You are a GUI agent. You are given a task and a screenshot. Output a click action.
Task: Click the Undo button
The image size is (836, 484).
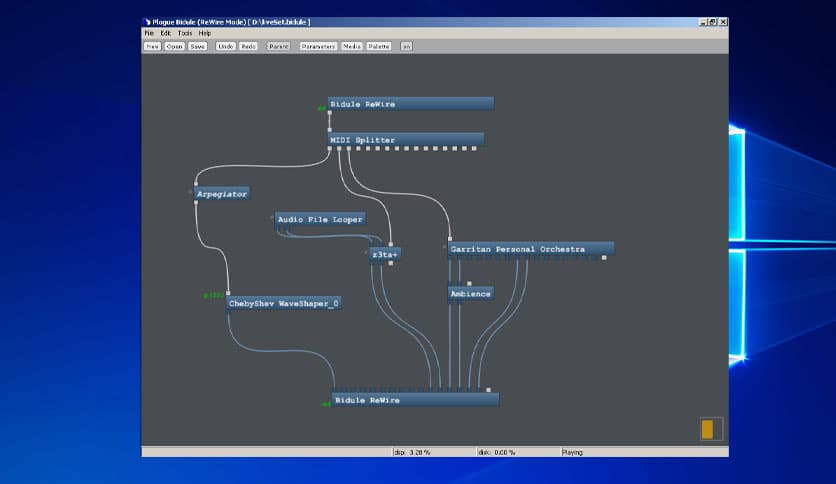click(x=225, y=46)
